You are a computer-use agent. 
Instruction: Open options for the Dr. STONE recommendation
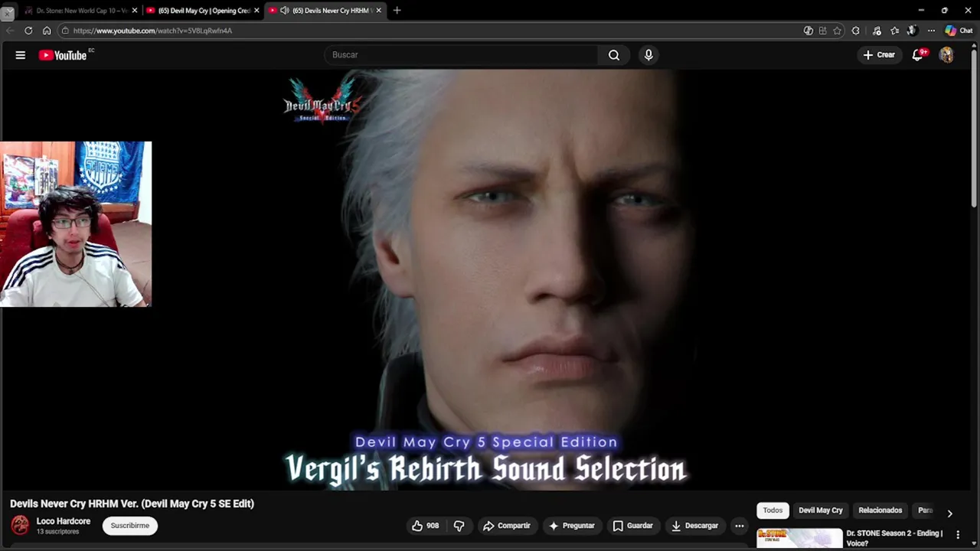(958, 535)
